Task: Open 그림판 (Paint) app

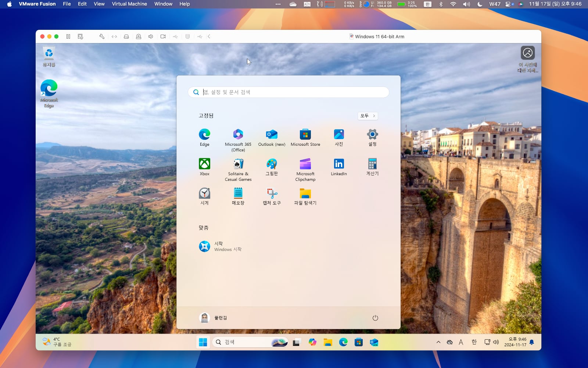Action: click(272, 167)
